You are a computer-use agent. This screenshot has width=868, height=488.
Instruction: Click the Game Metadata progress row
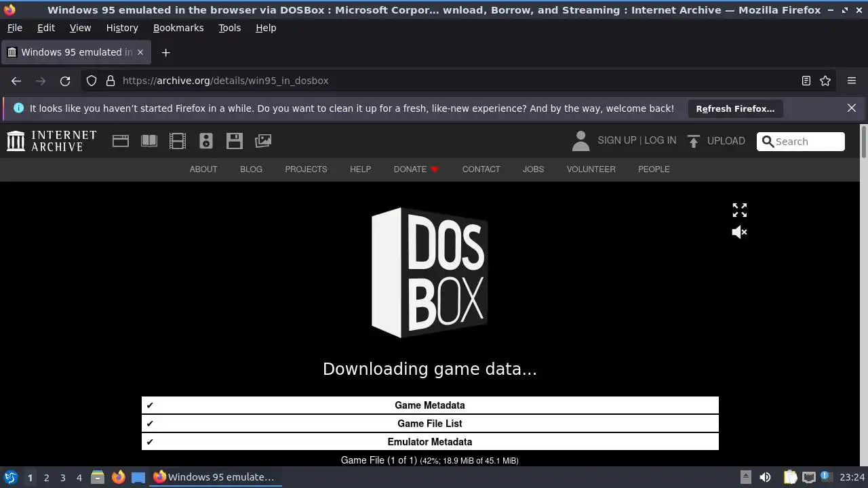click(x=430, y=405)
